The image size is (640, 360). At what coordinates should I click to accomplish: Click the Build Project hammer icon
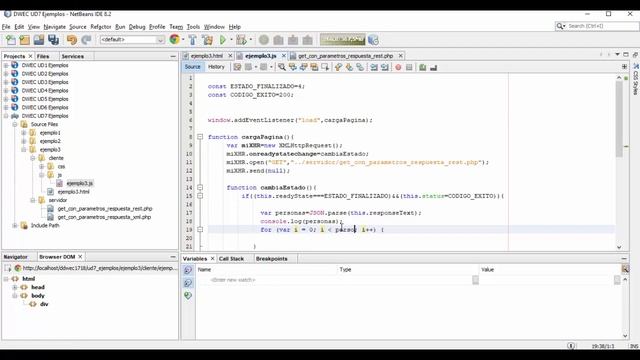pyautogui.click(x=193, y=40)
